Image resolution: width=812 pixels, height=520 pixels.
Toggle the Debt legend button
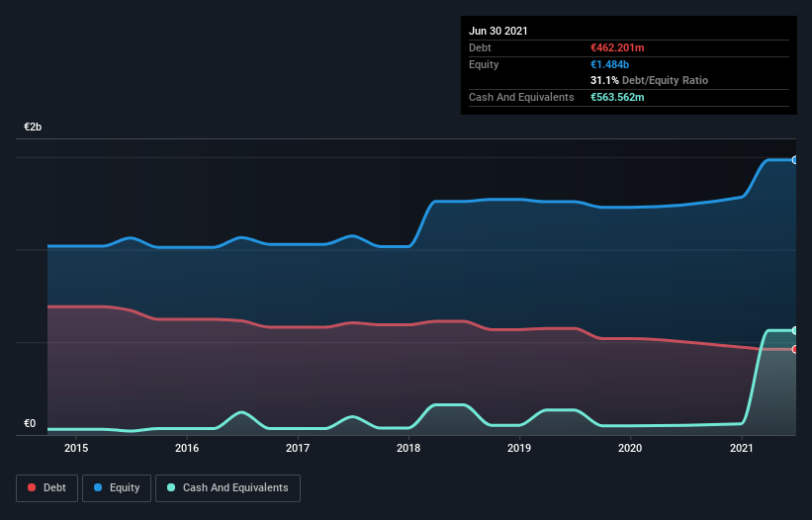tap(47, 488)
